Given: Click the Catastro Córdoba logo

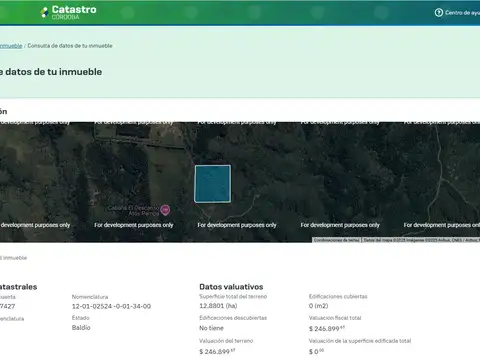Looking at the screenshot, I should click(x=68, y=12).
